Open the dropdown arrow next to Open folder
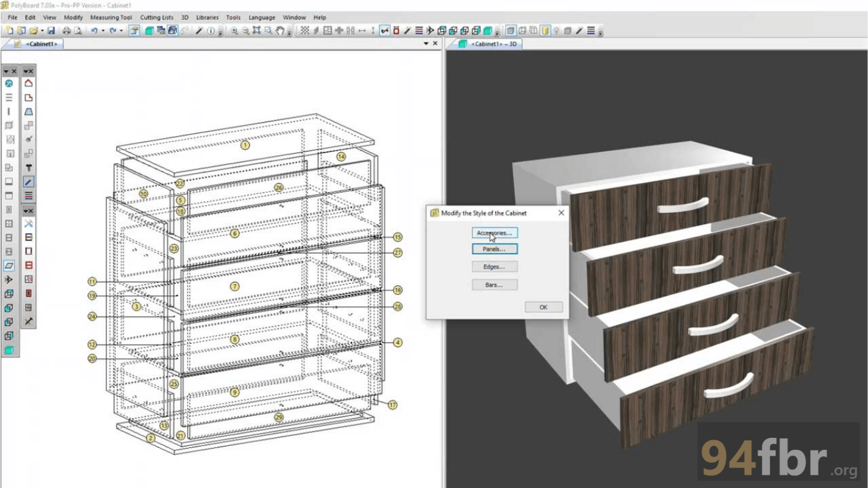This screenshot has width=868, height=488. tap(43, 30)
